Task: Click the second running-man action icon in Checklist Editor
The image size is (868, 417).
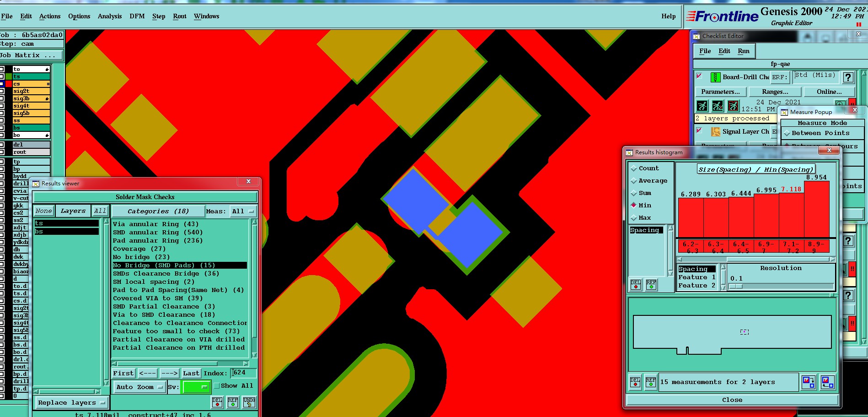Action: click(x=718, y=106)
